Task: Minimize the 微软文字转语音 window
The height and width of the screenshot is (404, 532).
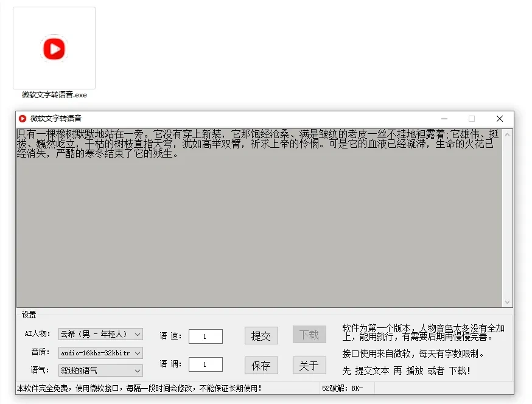Action: tap(444, 119)
